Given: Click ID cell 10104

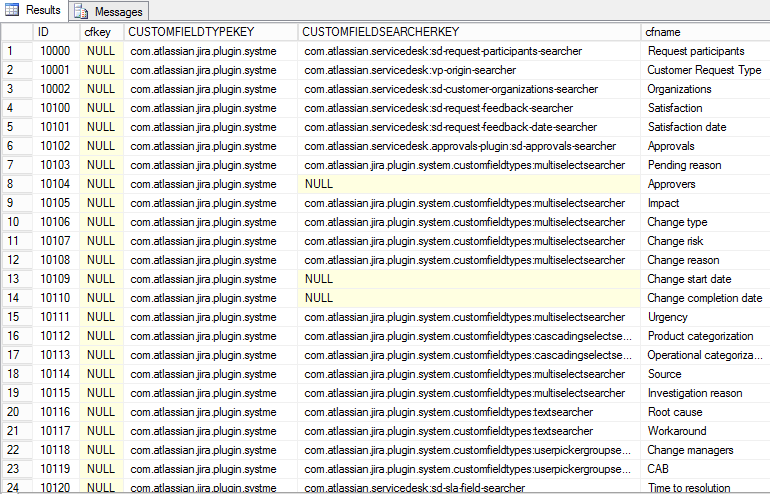Looking at the screenshot, I should pos(56,184).
